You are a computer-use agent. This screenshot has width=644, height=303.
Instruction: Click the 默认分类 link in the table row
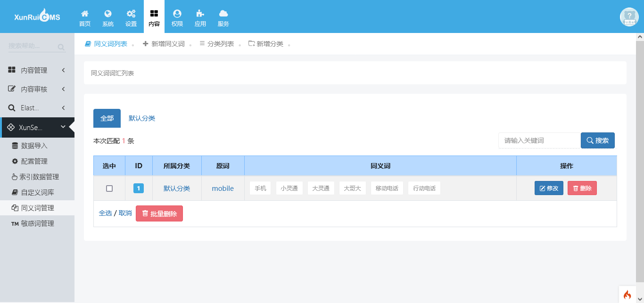(x=177, y=188)
